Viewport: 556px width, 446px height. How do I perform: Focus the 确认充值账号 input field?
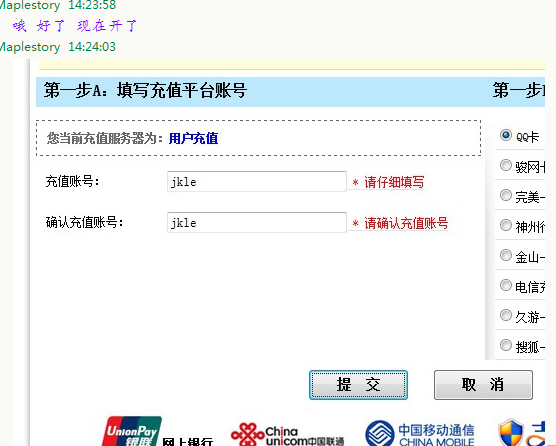point(257,223)
